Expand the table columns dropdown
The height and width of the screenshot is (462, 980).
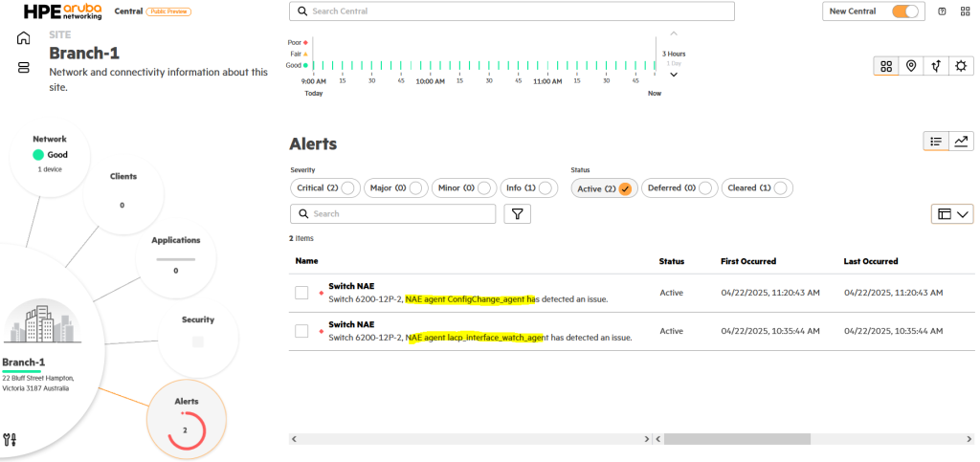coord(952,214)
